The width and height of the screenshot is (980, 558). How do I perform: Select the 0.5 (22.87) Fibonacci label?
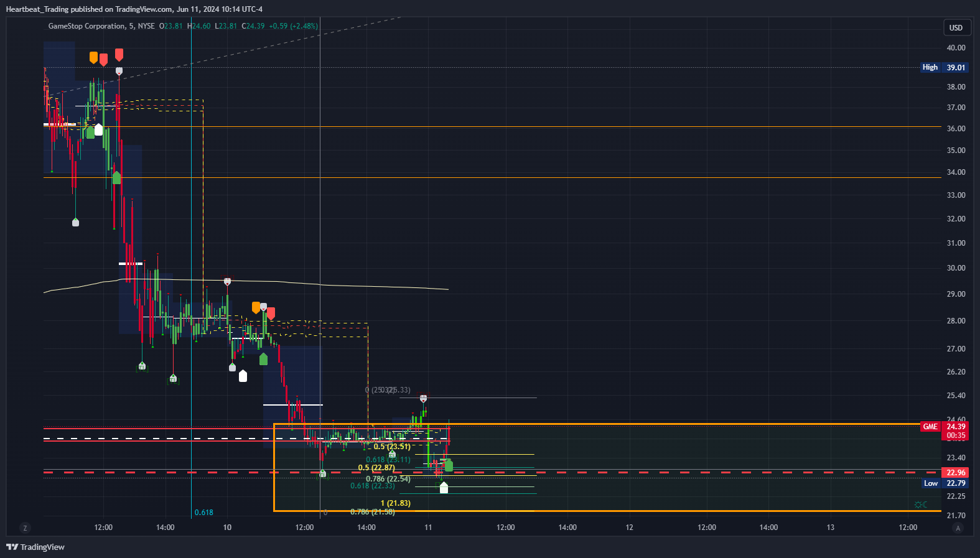coord(376,468)
